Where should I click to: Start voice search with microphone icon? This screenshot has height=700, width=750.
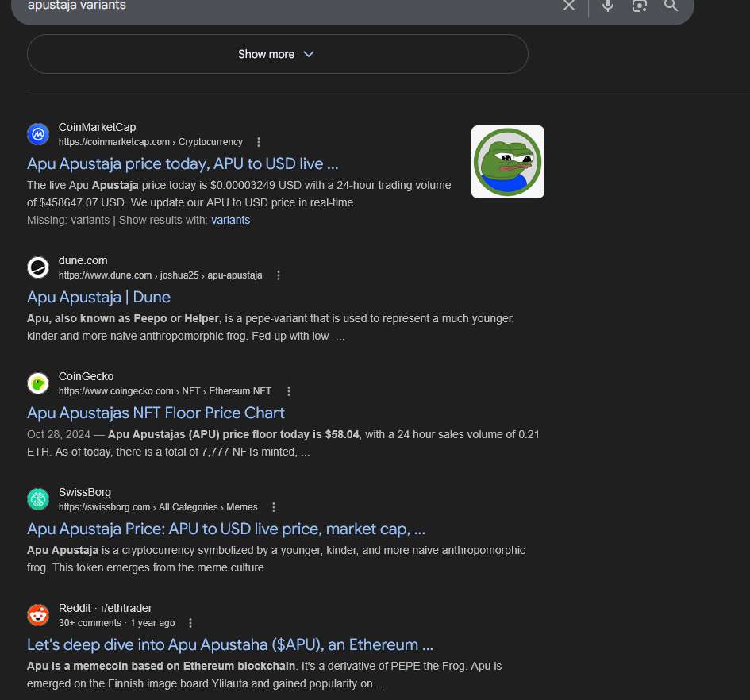(608, 5)
